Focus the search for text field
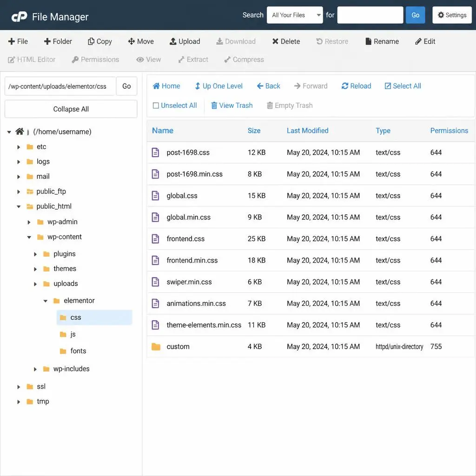 click(x=370, y=15)
